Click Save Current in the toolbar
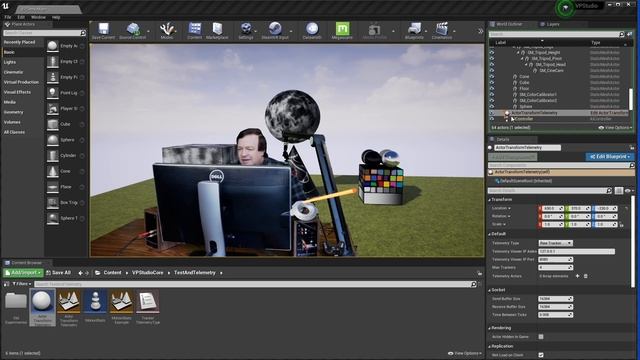 [x=103, y=31]
